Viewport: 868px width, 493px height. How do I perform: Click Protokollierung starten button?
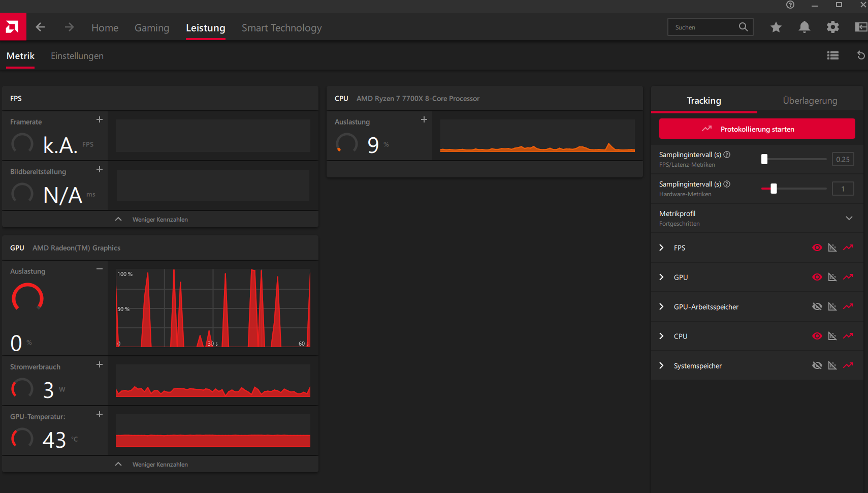click(x=757, y=129)
